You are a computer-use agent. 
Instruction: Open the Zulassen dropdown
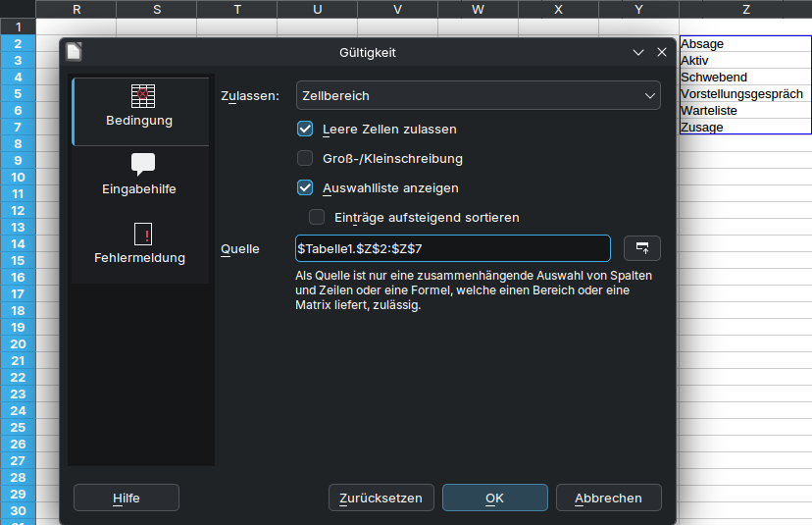pos(478,95)
